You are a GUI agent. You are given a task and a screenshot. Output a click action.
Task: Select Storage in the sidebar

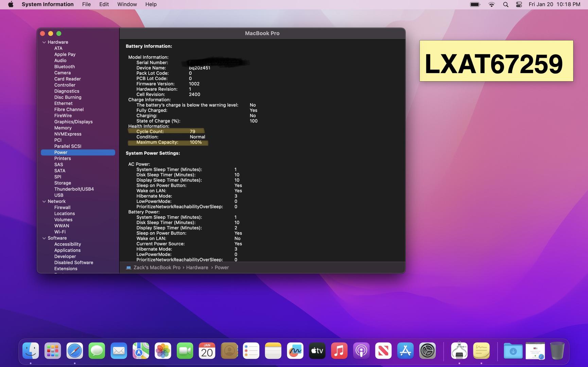click(x=63, y=183)
